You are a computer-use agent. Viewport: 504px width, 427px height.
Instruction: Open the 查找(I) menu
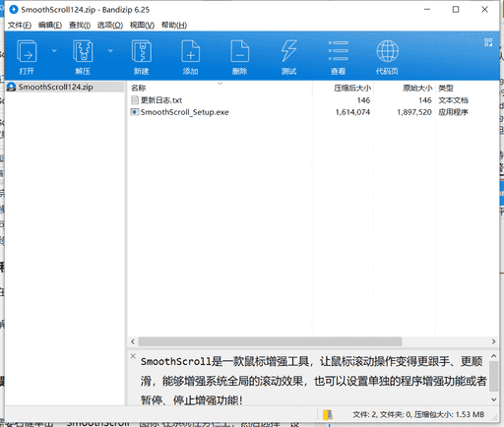point(80,26)
